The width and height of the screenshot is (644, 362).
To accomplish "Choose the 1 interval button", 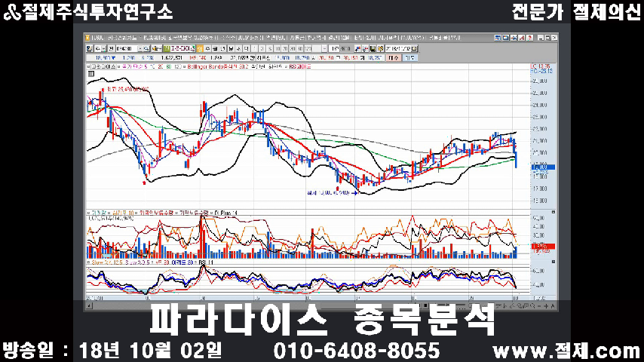I will coord(255,48).
